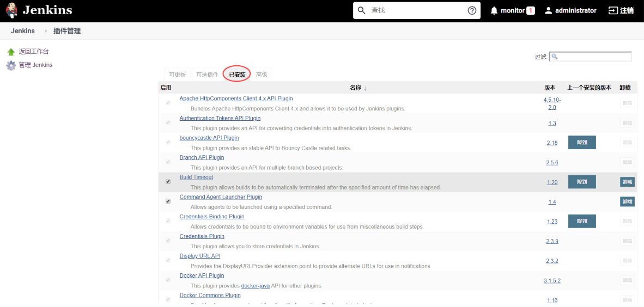The height and width of the screenshot is (307, 644).
Task: Click the monitor notification bell icon
Action: (x=494, y=11)
